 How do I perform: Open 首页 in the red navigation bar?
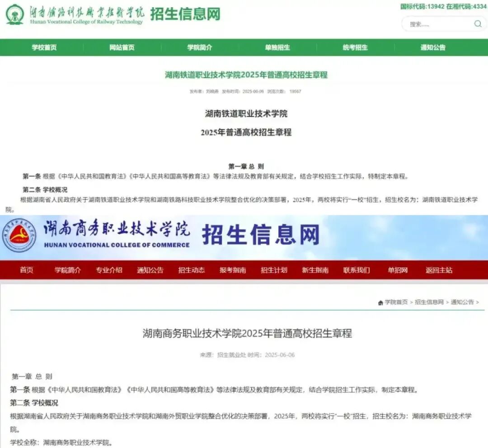[x=27, y=270]
